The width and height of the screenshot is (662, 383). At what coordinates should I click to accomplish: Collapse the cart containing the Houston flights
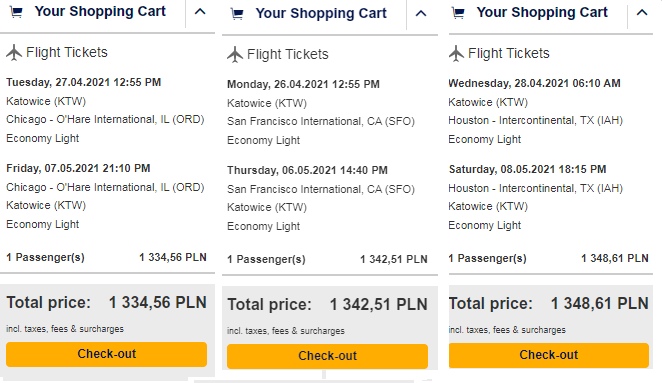(x=642, y=13)
